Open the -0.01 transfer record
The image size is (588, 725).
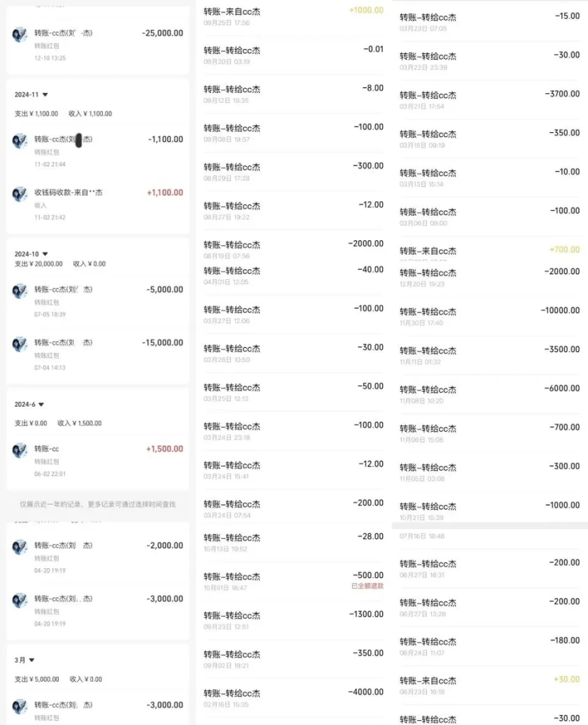293,55
